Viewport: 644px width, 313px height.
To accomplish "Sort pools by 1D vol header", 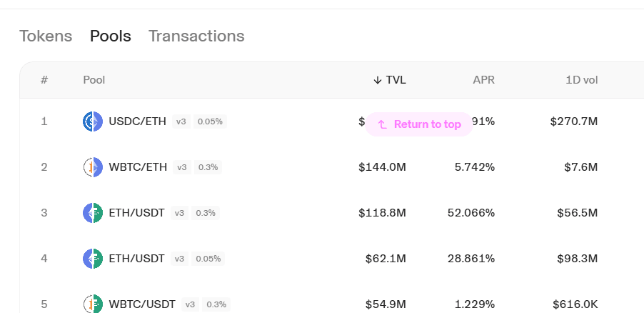I will (582, 80).
